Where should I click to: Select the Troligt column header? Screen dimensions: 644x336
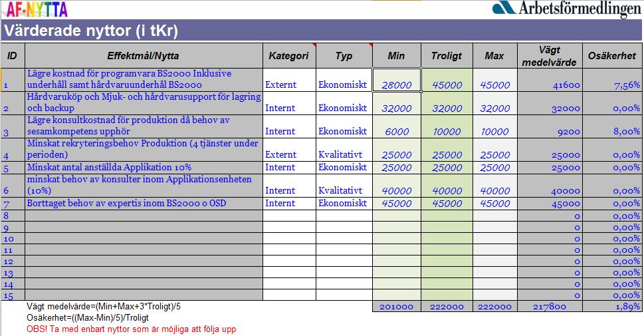(447, 55)
